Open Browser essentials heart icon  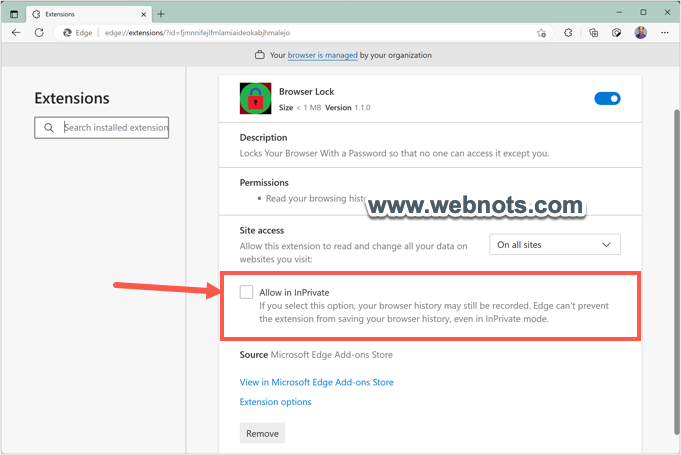pos(617,32)
